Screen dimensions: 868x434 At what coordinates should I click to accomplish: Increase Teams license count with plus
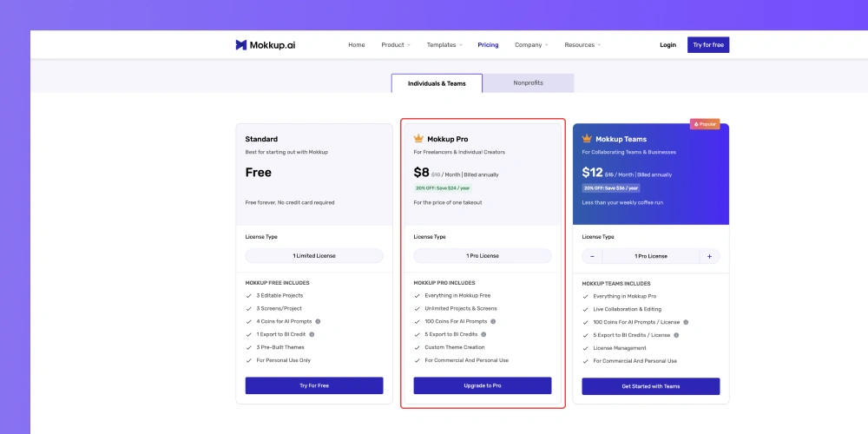click(710, 256)
